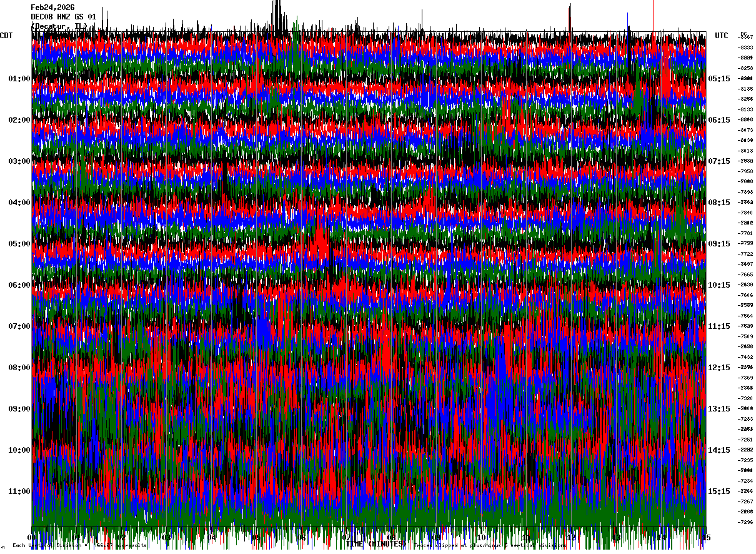Click the DC offset value -7606
Viewport: 756px width, 554px height.
point(746,295)
